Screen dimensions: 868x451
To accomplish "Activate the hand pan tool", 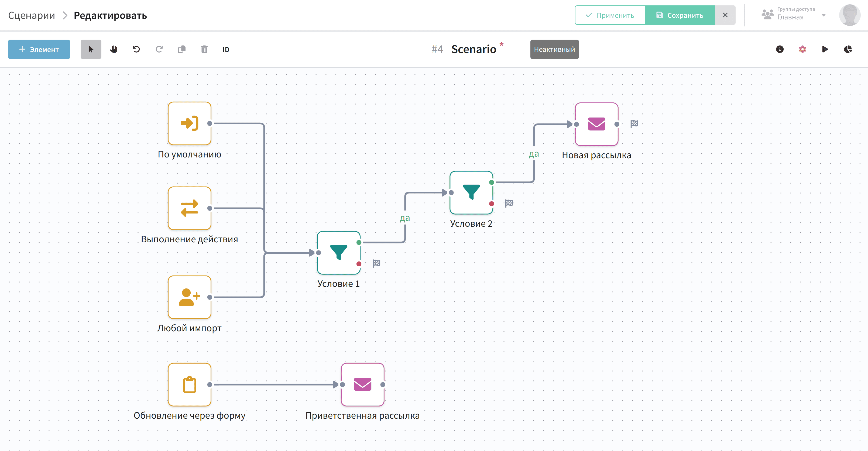I will (x=114, y=49).
